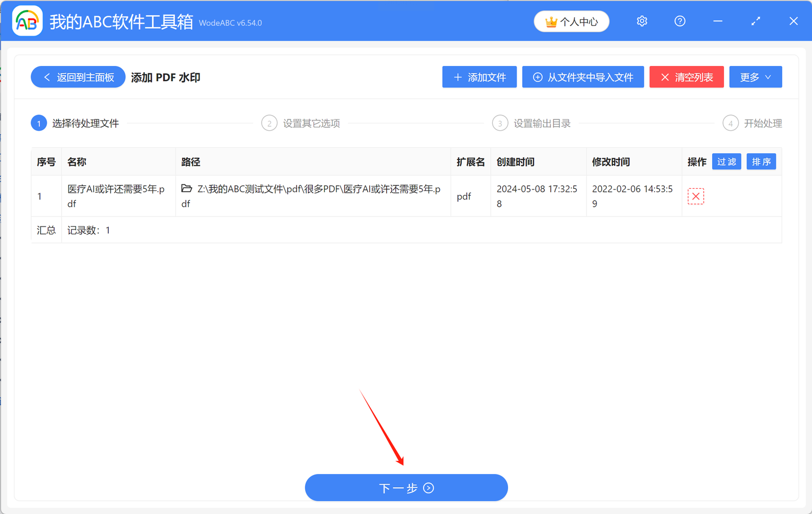This screenshot has width=812, height=514.
Task: Go to step 3 设置输出目录
Action: click(531, 123)
